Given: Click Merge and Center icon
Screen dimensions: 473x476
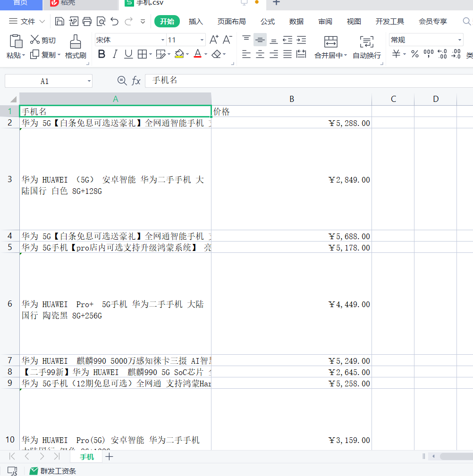Looking at the screenshot, I should coord(330,42).
